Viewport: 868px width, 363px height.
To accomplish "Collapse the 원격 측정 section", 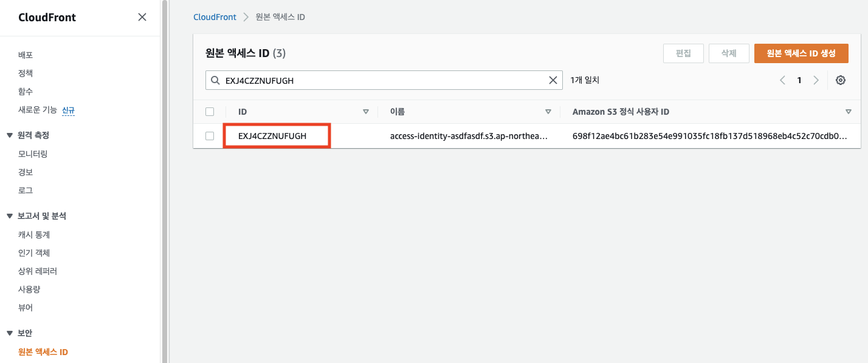I will [x=10, y=135].
